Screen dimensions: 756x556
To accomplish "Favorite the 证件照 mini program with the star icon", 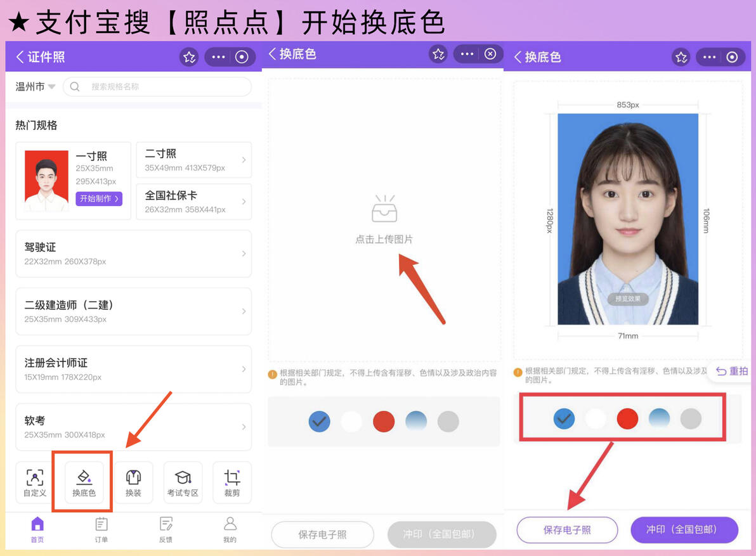I will point(189,57).
